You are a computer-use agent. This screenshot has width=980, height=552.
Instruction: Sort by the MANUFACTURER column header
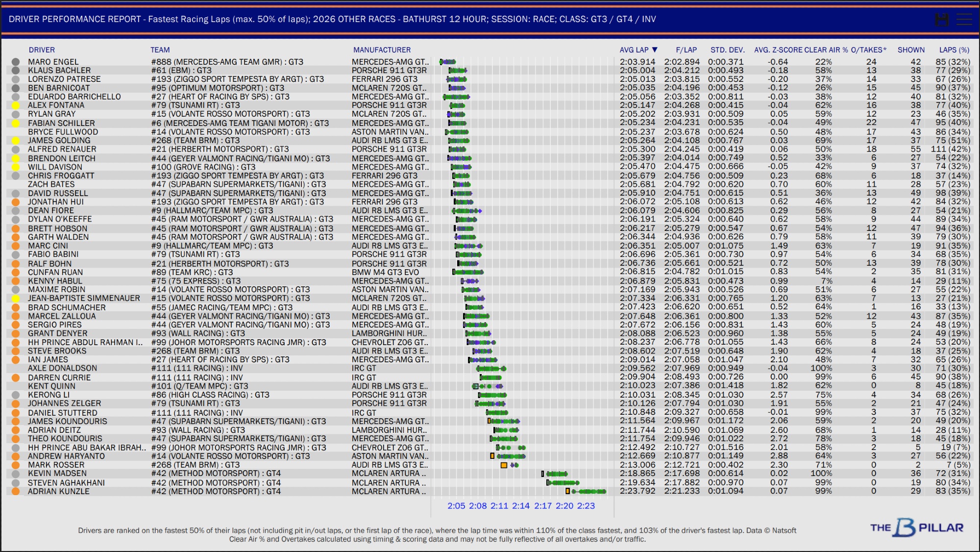pyautogui.click(x=382, y=50)
